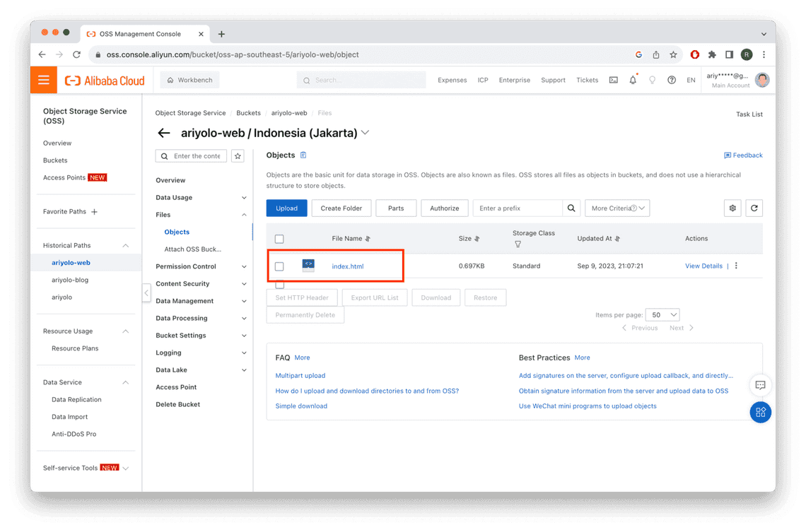Open the hamburger main menu
806x532 pixels.
click(x=44, y=80)
